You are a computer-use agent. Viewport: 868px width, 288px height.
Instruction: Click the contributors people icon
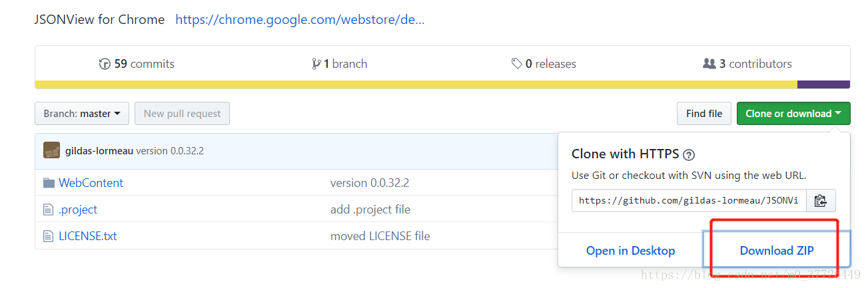(x=709, y=64)
